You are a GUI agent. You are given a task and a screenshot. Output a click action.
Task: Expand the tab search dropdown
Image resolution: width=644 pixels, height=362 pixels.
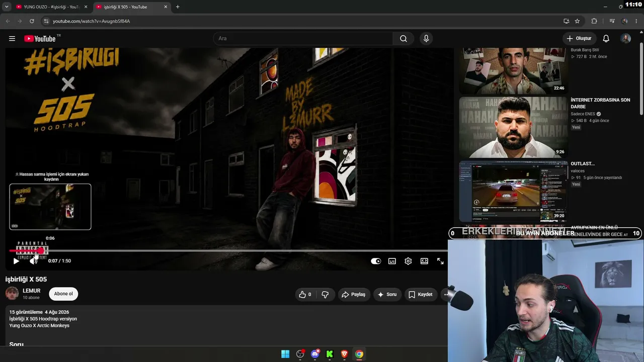point(6,7)
